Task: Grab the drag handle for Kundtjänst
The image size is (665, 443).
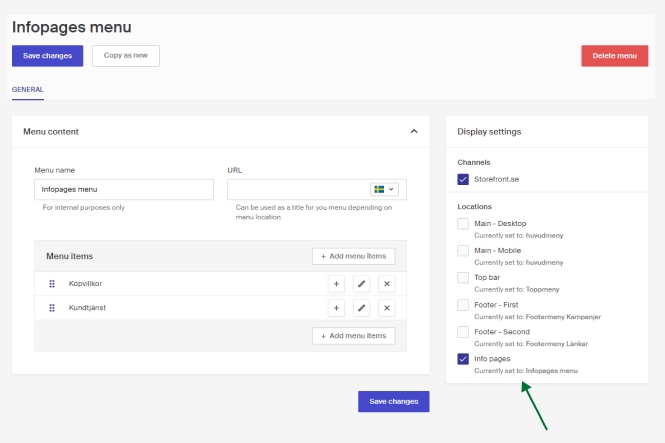Action: click(52, 308)
